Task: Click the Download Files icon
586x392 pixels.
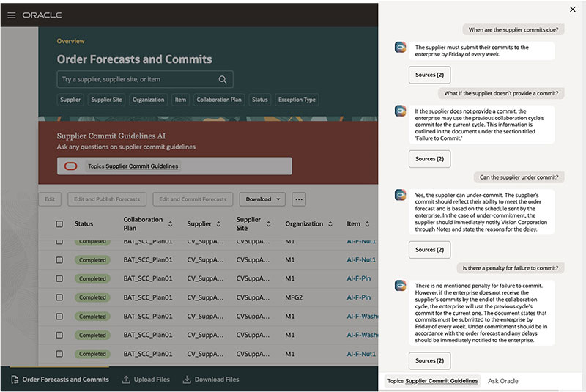Action: pos(187,380)
